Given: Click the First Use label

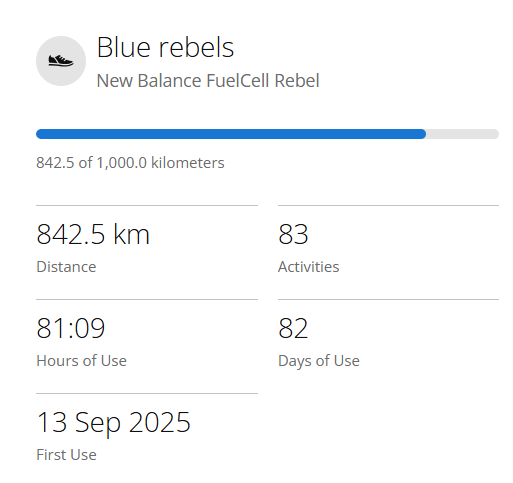Looking at the screenshot, I should pyautogui.click(x=66, y=455).
